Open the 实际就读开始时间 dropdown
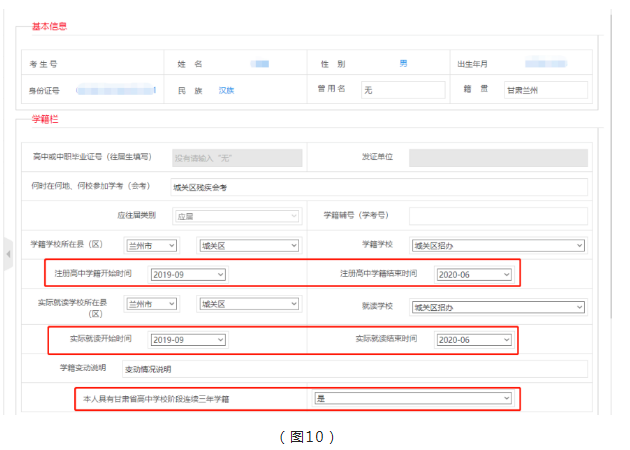 pos(188,340)
